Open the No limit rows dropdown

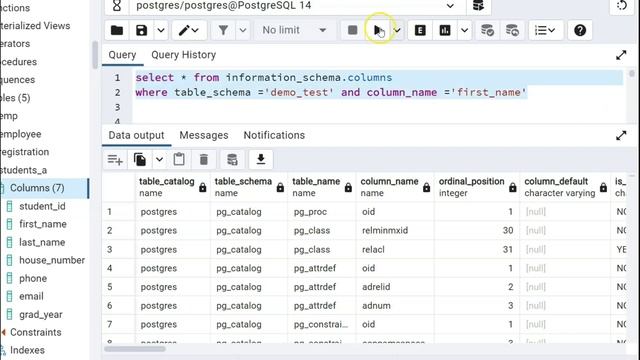(x=294, y=30)
